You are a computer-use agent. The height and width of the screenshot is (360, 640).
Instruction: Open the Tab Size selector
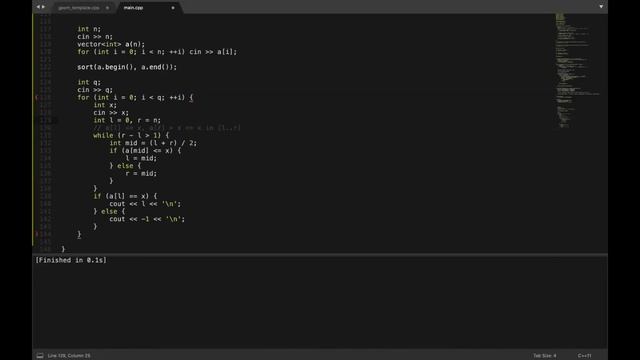pos(544,356)
